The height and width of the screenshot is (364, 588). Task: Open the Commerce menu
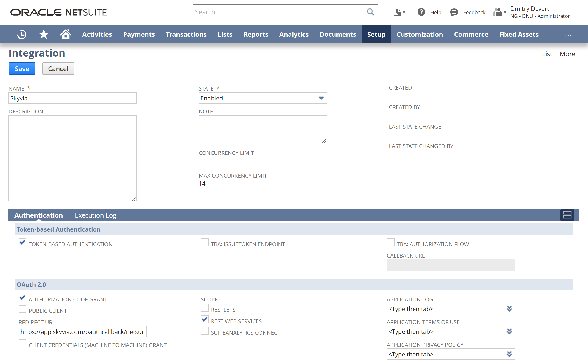tap(471, 34)
